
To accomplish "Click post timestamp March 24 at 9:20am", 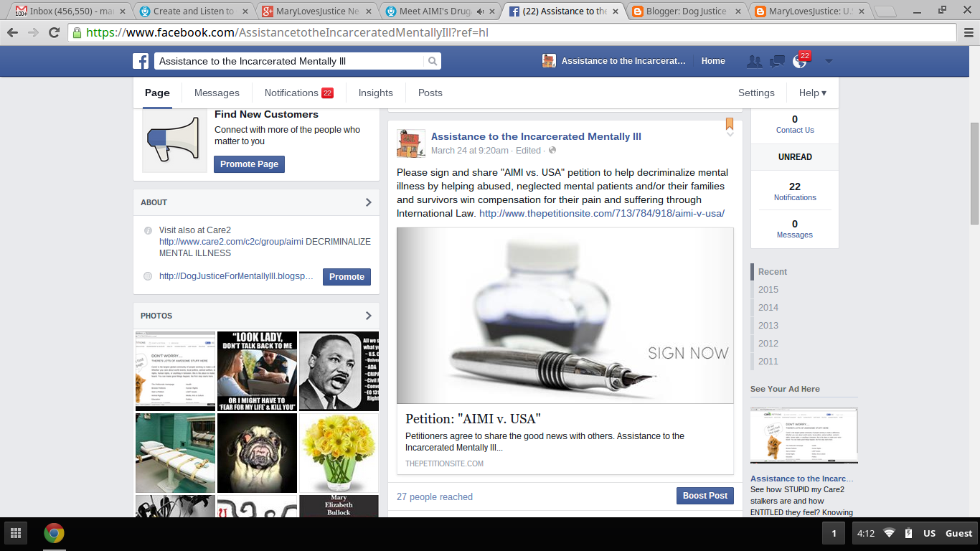I will click(470, 151).
